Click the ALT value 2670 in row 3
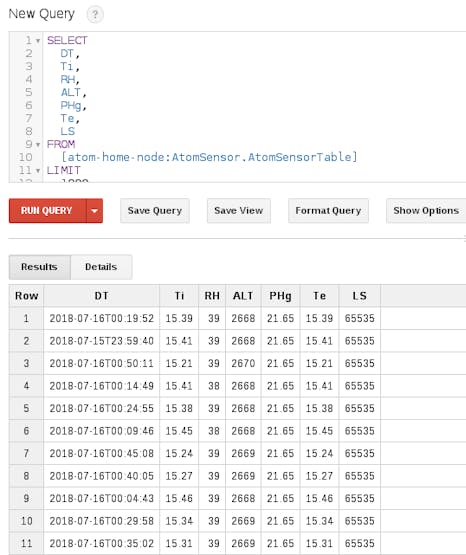This screenshot has width=466, height=555. coord(243,363)
